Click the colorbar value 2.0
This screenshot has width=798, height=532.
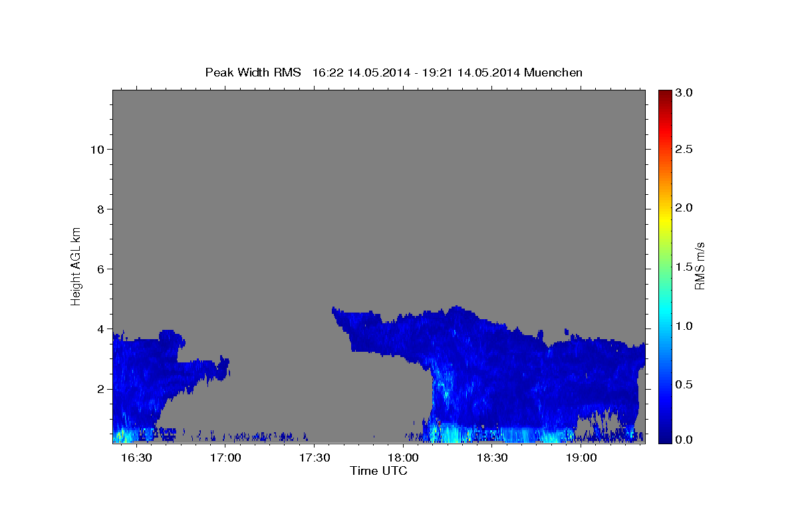pyautogui.click(x=683, y=207)
